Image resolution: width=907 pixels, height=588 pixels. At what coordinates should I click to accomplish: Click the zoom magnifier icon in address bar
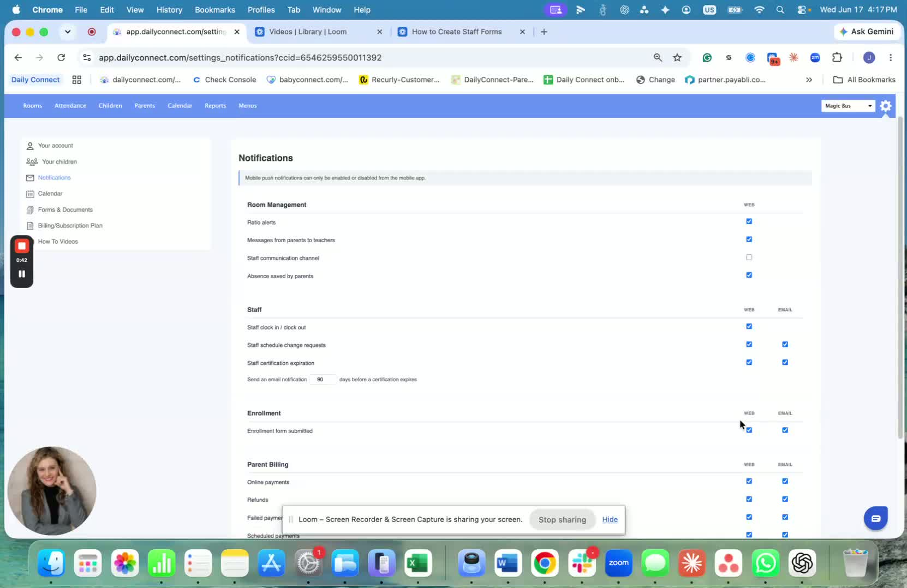658,57
